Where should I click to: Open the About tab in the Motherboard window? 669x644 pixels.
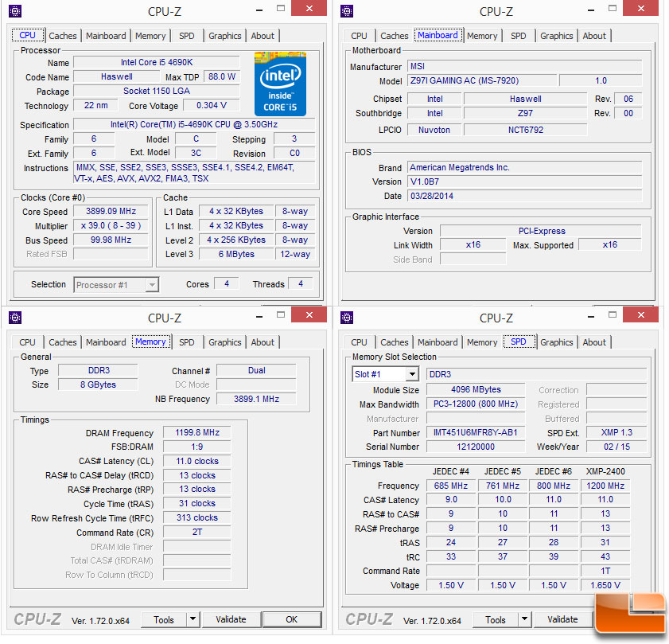(594, 36)
